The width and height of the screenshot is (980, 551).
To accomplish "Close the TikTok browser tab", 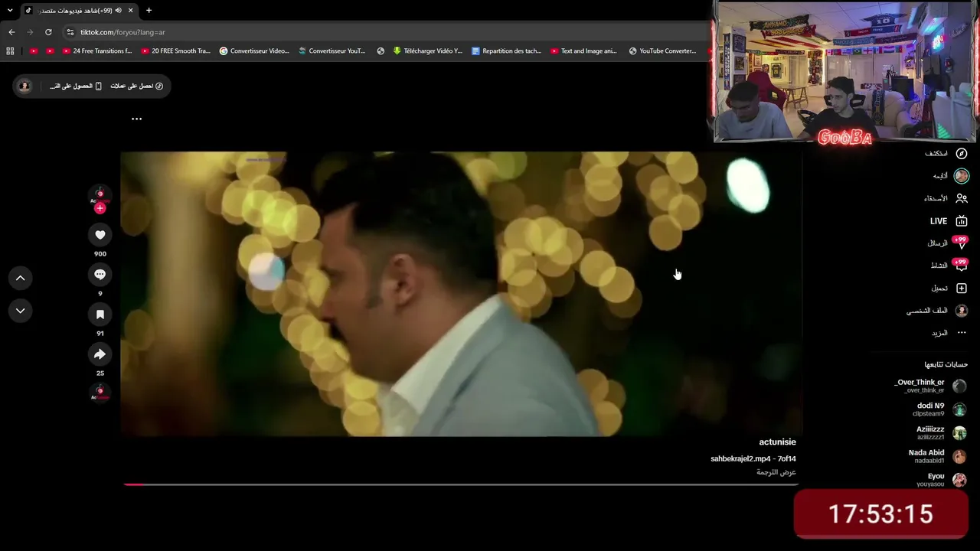I will click(x=130, y=11).
